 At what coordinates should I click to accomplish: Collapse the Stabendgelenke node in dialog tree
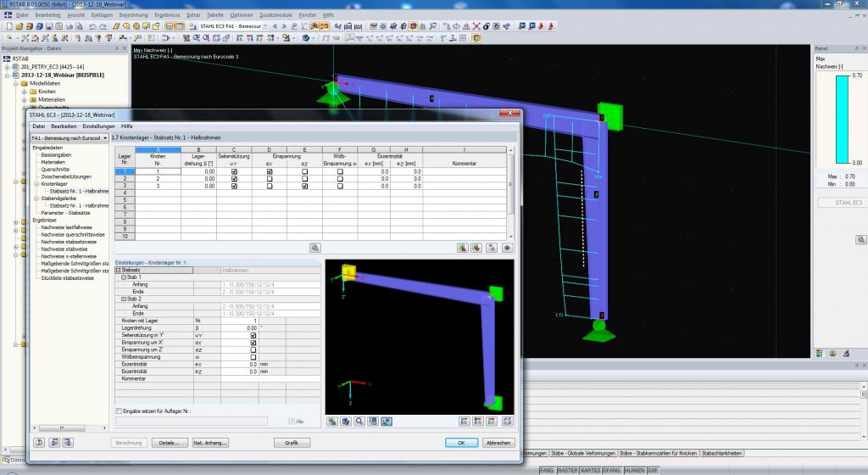click(x=36, y=198)
